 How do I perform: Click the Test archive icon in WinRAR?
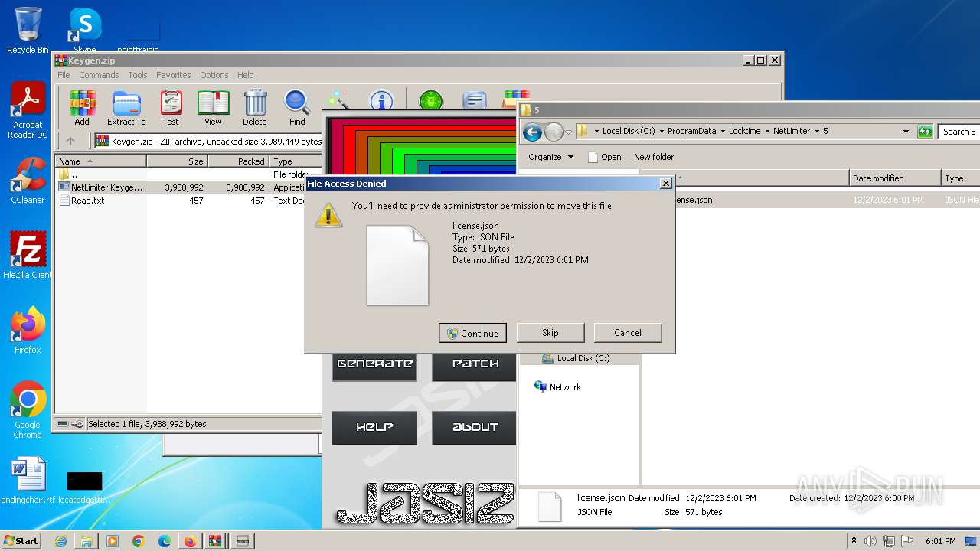click(x=171, y=107)
